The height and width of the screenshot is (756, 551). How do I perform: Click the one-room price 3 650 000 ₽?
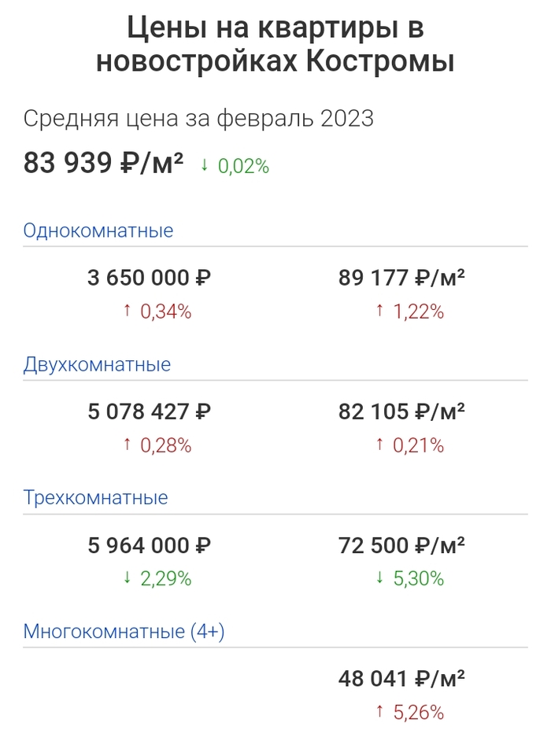pos(150,278)
